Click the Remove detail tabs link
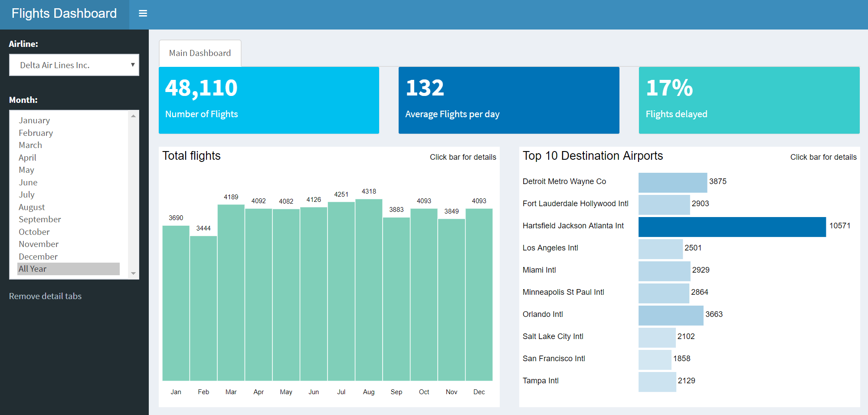The width and height of the screenshot is (868, 415). click(45, 296)
